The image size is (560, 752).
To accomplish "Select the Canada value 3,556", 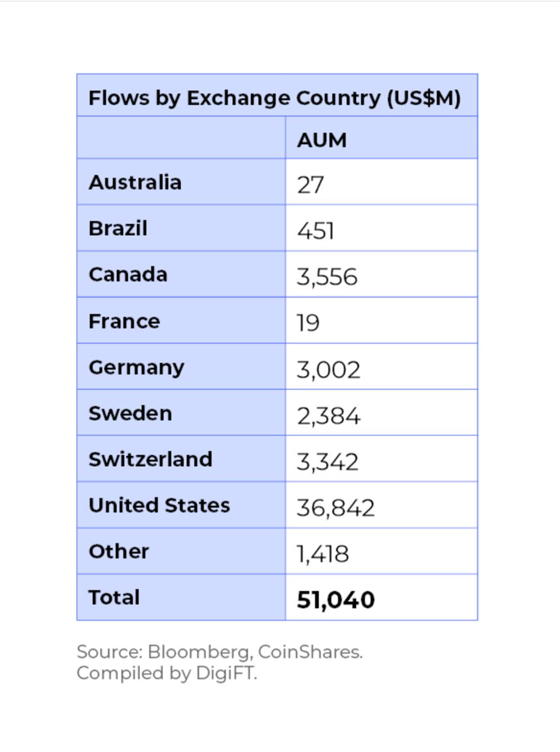I will coord(327,277).
